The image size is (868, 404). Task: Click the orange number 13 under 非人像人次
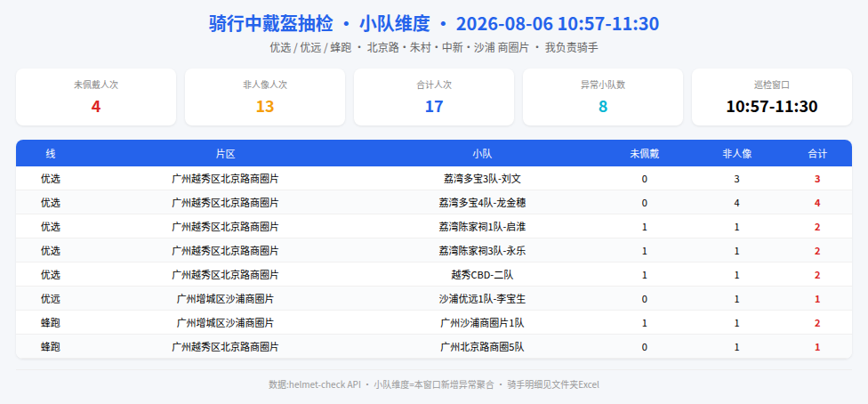pyautogui.click(x=265, y=107)
